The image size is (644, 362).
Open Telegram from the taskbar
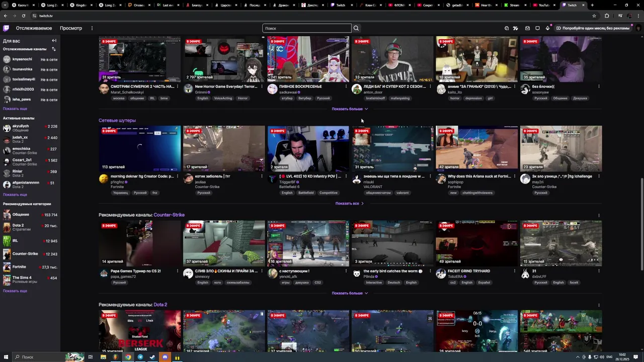[x=140, y=357]
